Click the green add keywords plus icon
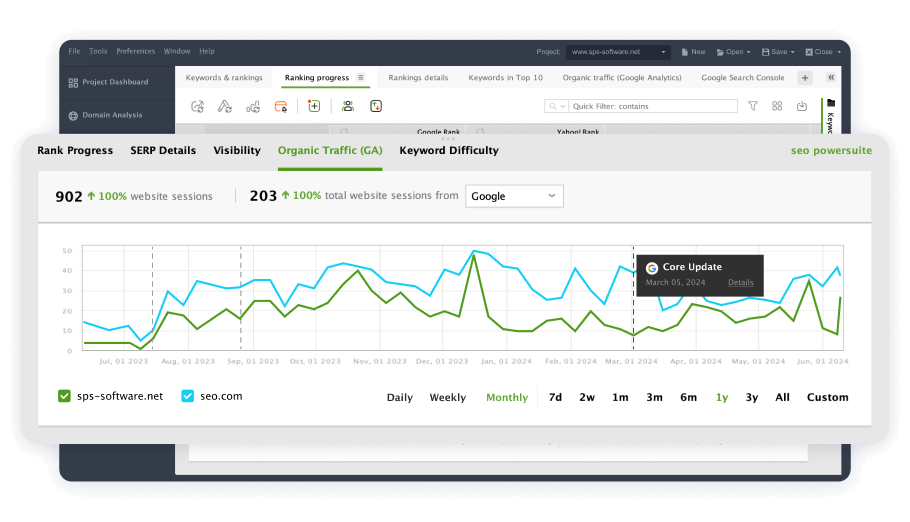 click(x=314, y=106)
